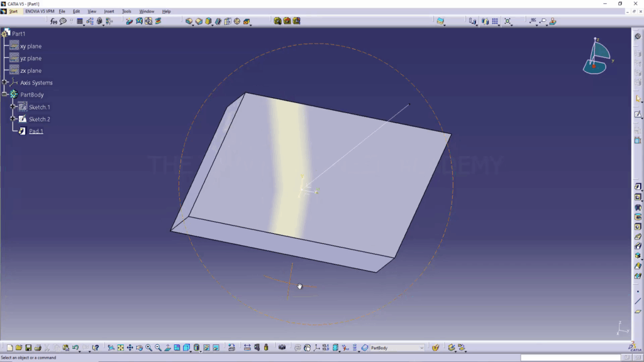The width and height of the screenshot is (644, 362).
Task: Select Pad.1 in the specification tree
Action: (x=36, y=131)
